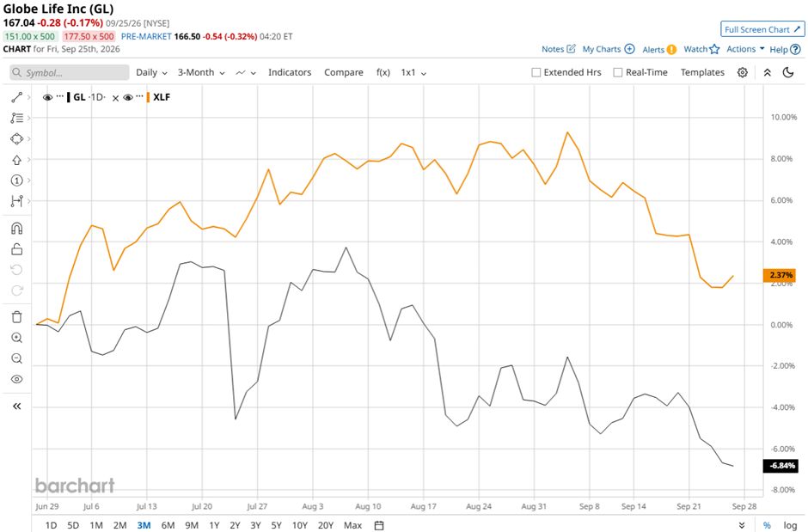The height and width of the screenshot is (532, 808).
Task: Zoom in with the magnifier plus icon
Action: 16,338
